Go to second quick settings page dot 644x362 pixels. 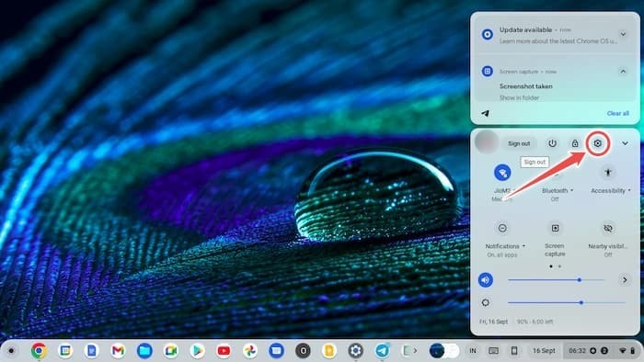[559, 266]
